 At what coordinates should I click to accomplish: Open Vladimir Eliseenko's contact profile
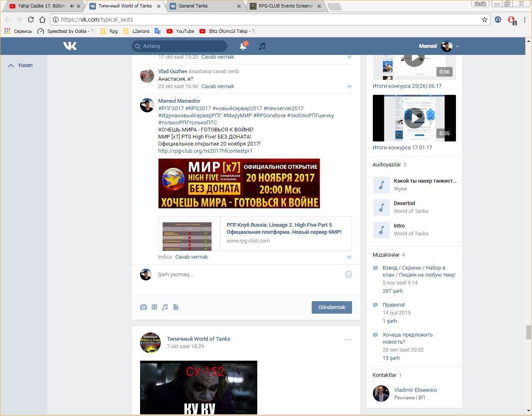(x=415, y=390)
